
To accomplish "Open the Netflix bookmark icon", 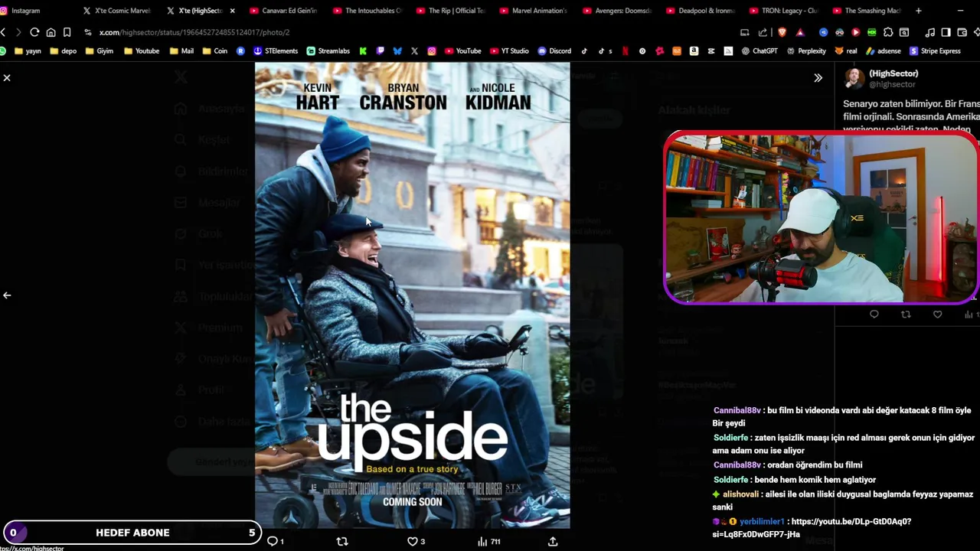I will tap(626, 51).
